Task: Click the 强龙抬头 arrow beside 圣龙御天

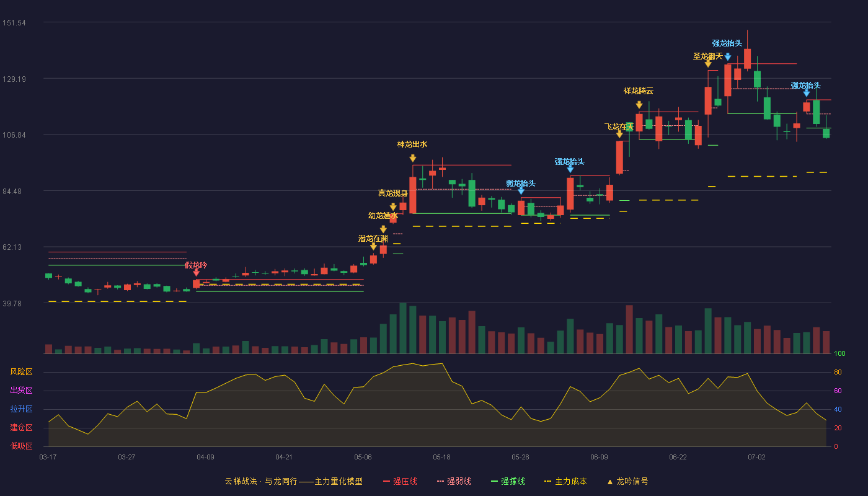Action: click(x=728, y=56)
